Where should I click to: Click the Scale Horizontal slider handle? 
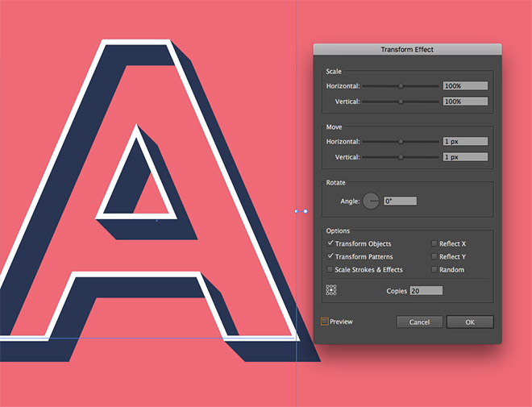coord(401,85)
